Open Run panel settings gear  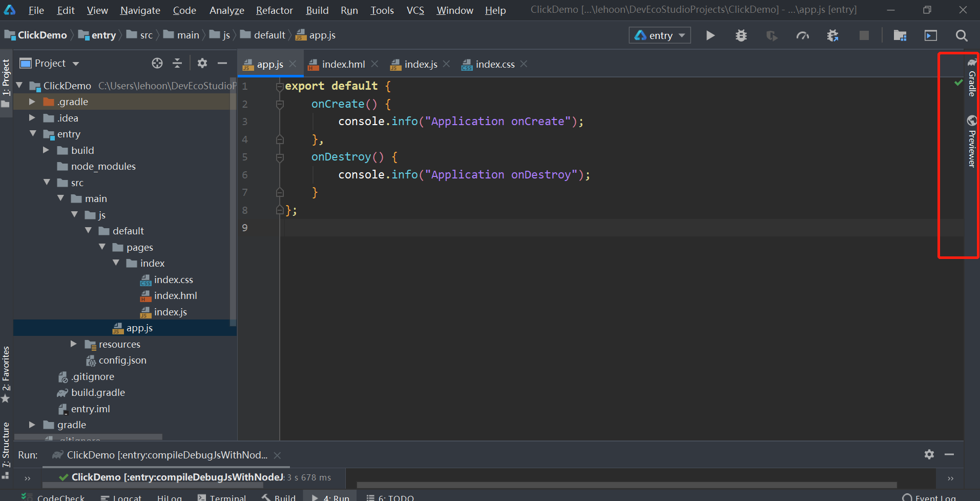coord(929,454)
